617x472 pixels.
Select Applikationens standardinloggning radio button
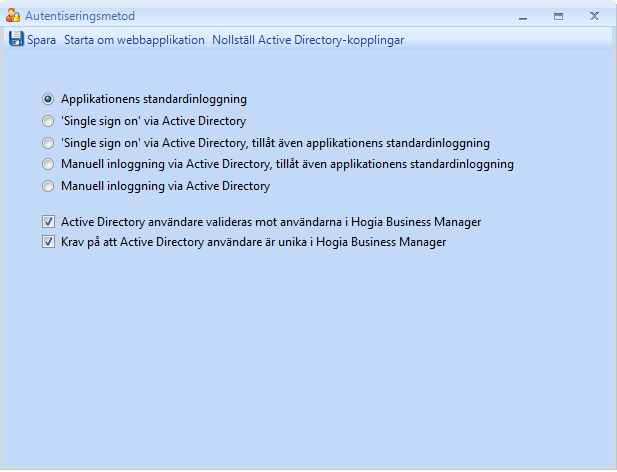tap(48, 99)
